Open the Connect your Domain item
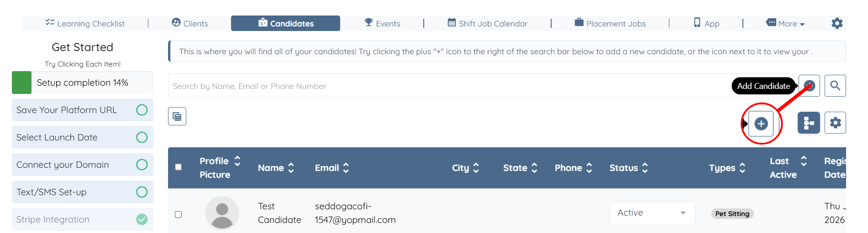This screenshot has width=868, height=233. pos(63,165)
